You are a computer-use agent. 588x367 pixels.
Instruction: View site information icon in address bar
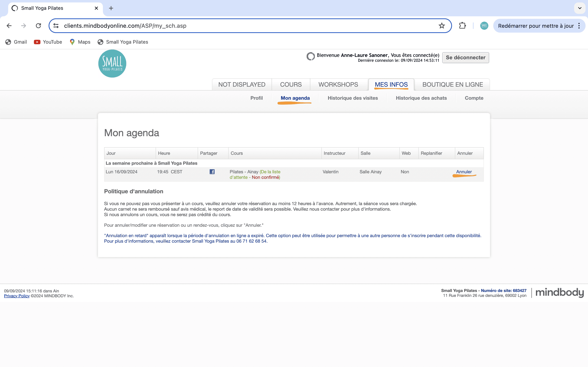click(x=56, y=26)
